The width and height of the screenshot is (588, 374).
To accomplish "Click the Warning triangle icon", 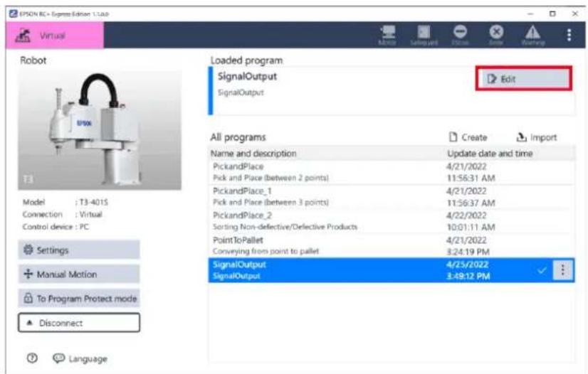I will [x=532, y=35].
